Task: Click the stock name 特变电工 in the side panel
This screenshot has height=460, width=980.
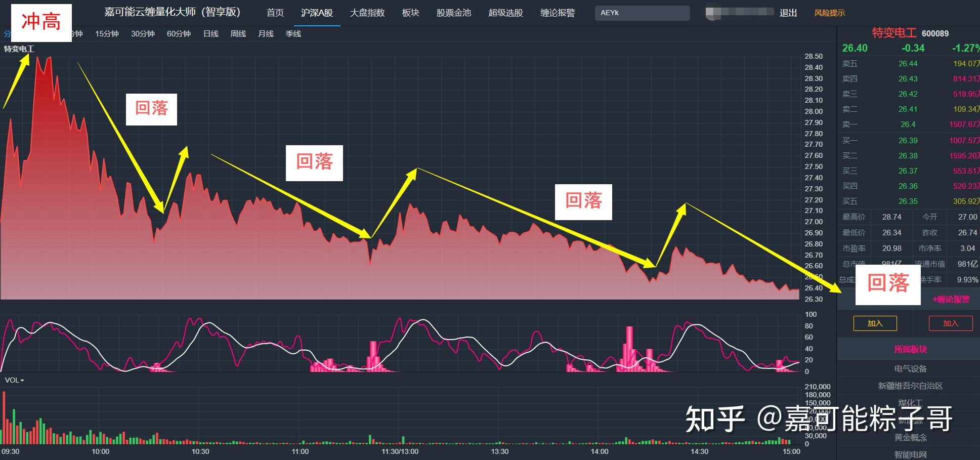Action: click(x=894, y=33)
